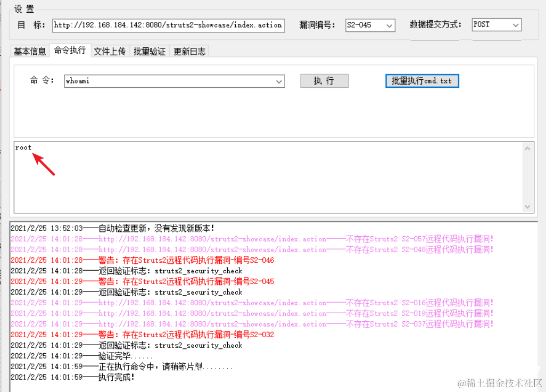Click the output scrollbar down arrow
Screen dimensions: 546x392
(x=527, y=207)
